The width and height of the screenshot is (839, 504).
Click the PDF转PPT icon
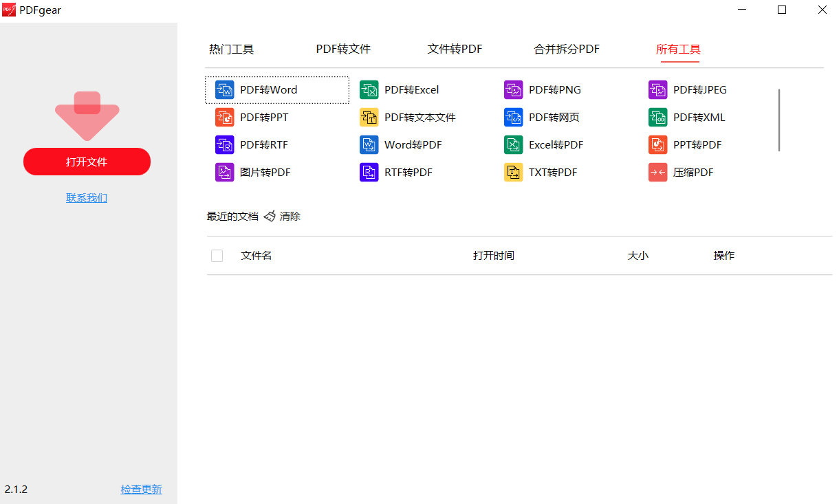pyautogui.click(x=225, y=118)
